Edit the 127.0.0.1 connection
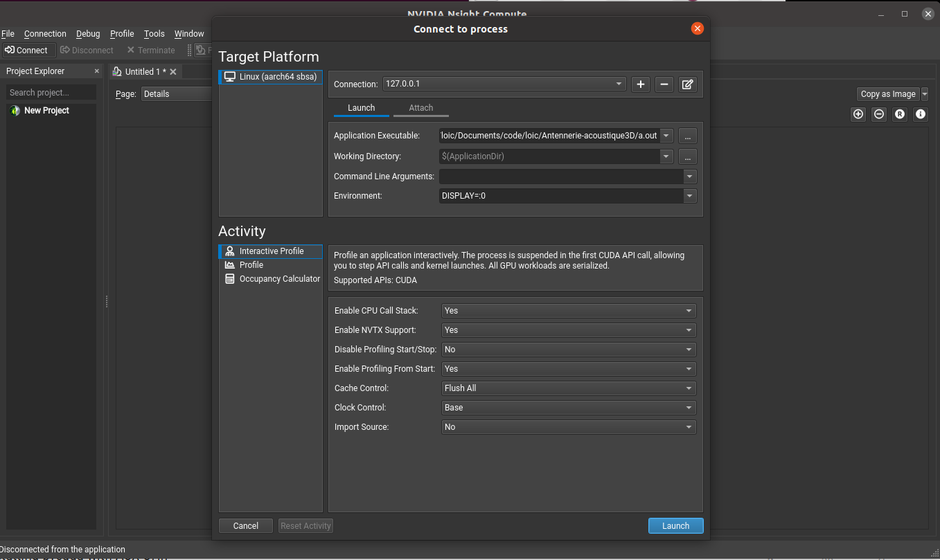 687,84
